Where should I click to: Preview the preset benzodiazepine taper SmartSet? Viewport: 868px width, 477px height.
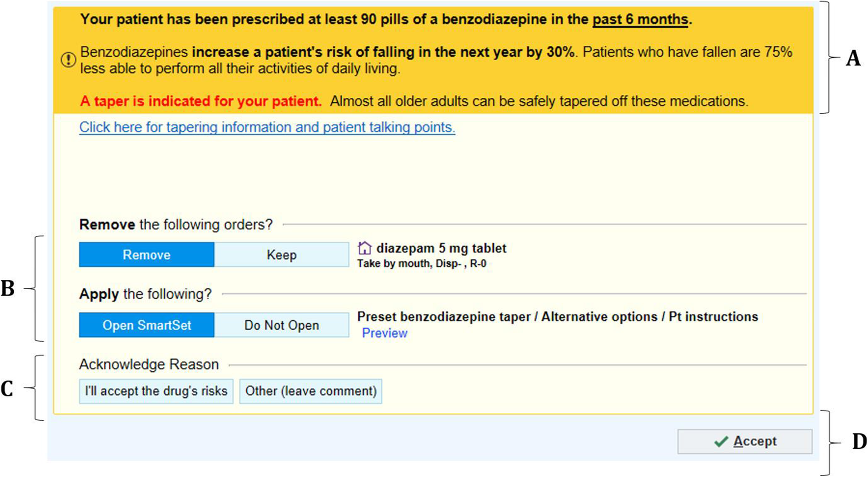pyautogui.click(x=384, y=333)
